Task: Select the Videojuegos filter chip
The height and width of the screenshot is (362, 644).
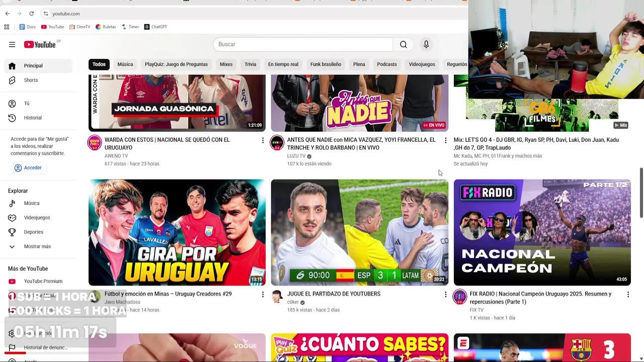Action: coord(422,64)
